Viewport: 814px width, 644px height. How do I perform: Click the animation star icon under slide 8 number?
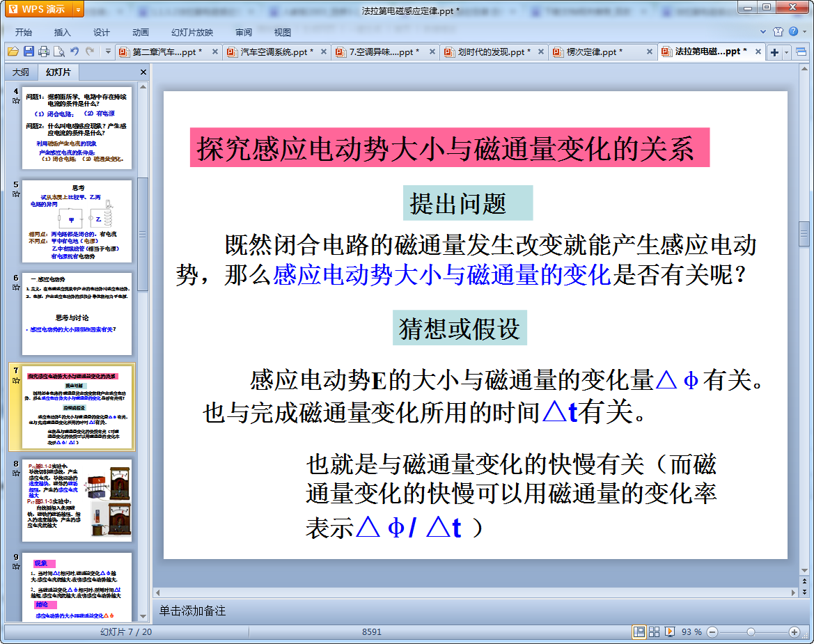pos(16,473)
